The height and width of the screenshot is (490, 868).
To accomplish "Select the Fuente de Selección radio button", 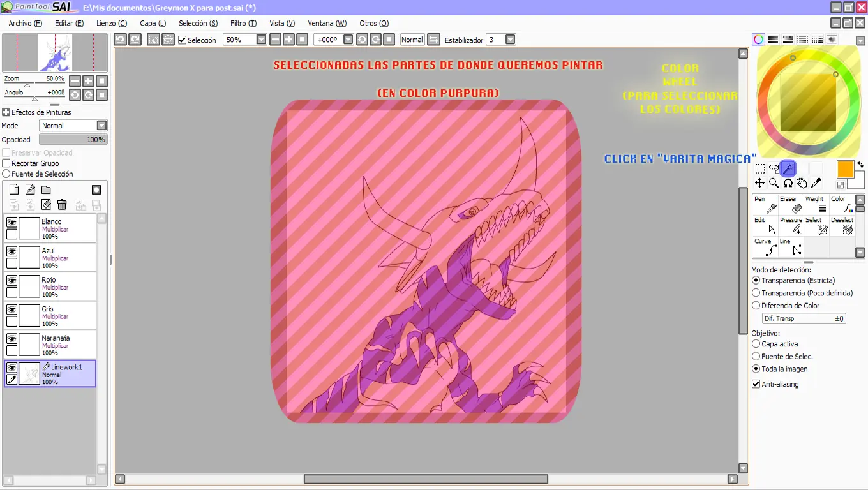I will pyautogui.click(x=6, y=174).
